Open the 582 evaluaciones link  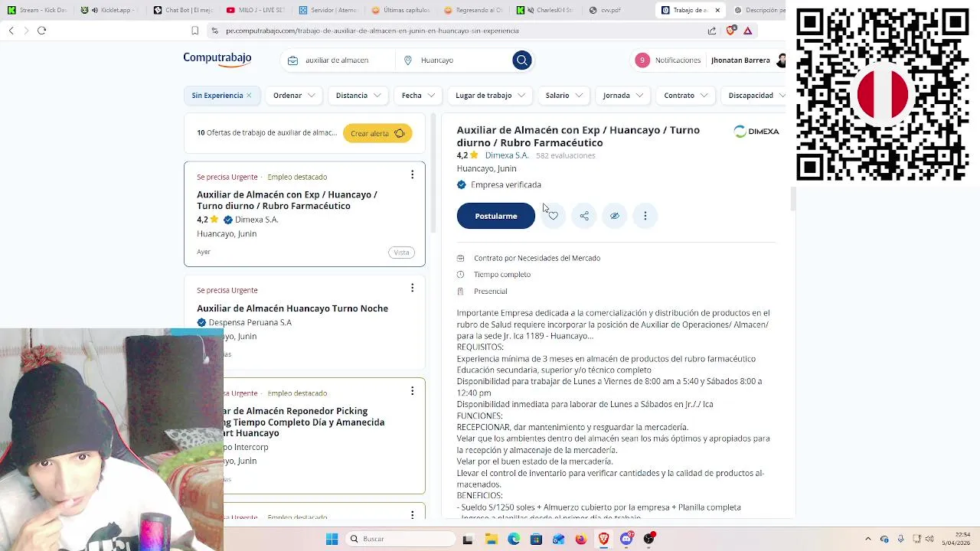pos(565,155)
